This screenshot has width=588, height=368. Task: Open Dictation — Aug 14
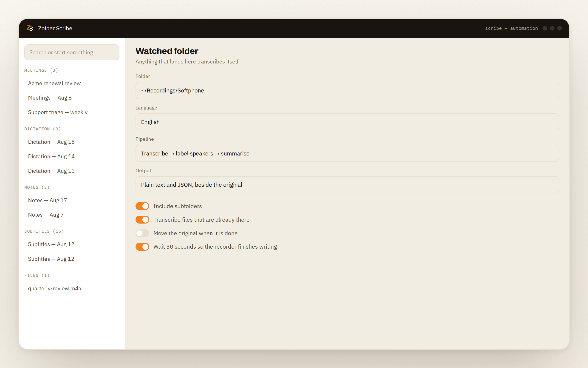51,156
